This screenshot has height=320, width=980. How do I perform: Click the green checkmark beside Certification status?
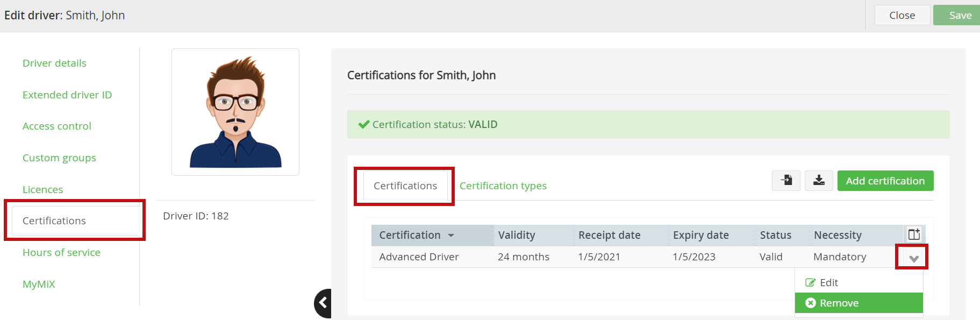click(364, 124)
